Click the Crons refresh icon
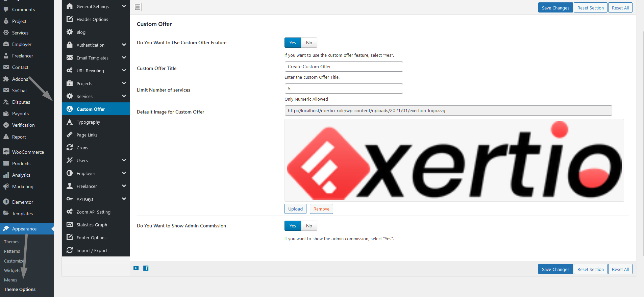 tap(70, 147)
